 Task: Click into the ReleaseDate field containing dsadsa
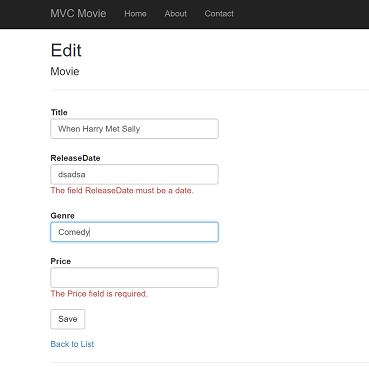[134, 174]
